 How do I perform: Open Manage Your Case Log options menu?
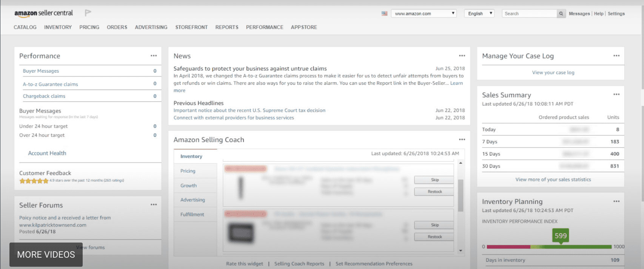pyautogui.click(x=616, y=56)
